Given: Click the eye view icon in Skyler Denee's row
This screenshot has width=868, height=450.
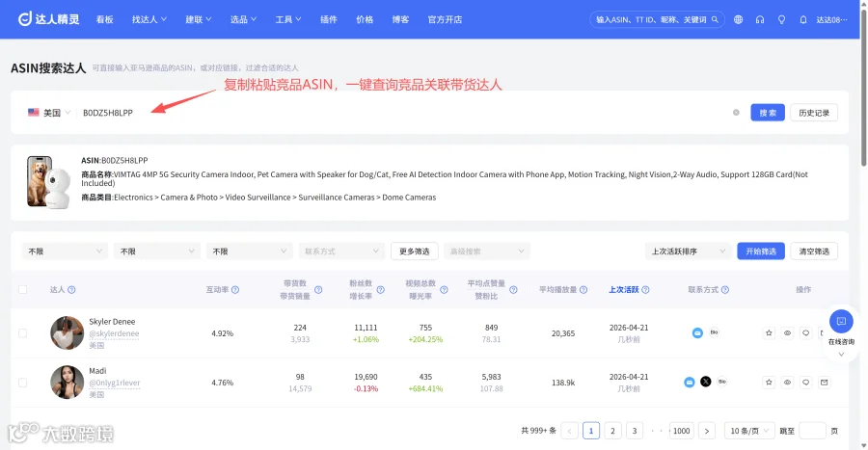Looking at the screenshot, I should [787, 332].
